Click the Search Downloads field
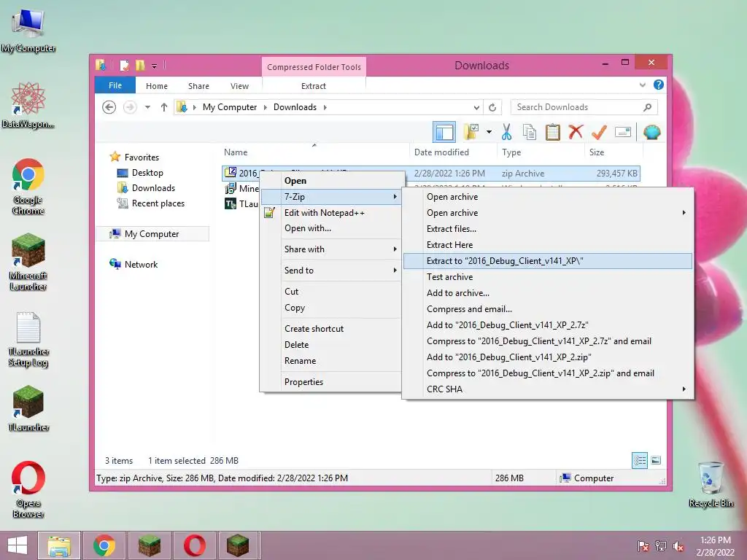Image resolution: width=747 pixels, height=560 pixels. pos(584,107)
